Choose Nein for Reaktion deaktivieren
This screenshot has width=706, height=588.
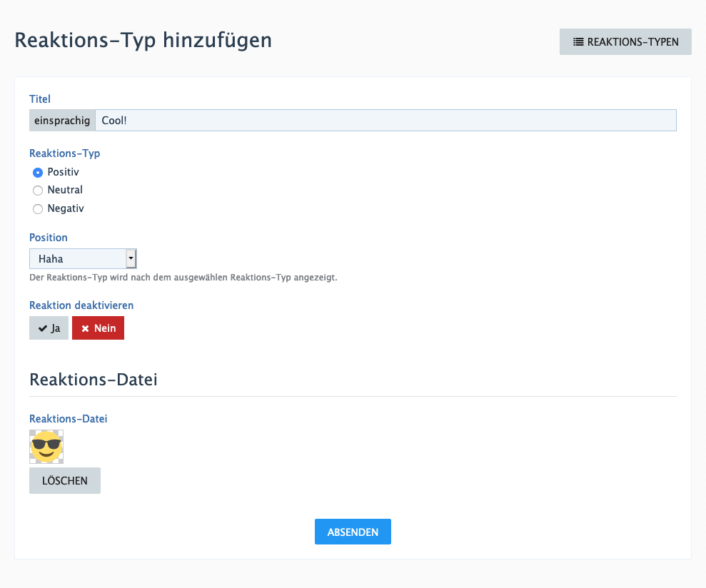[98, 328]
